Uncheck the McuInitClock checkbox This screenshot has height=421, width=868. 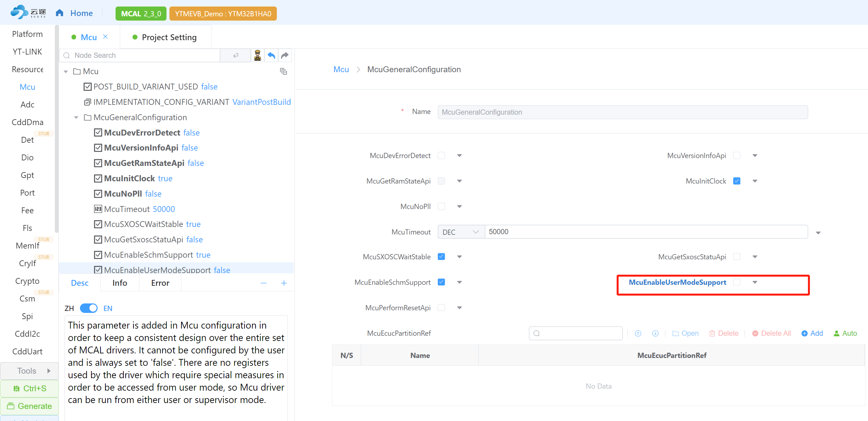[736, 181]
